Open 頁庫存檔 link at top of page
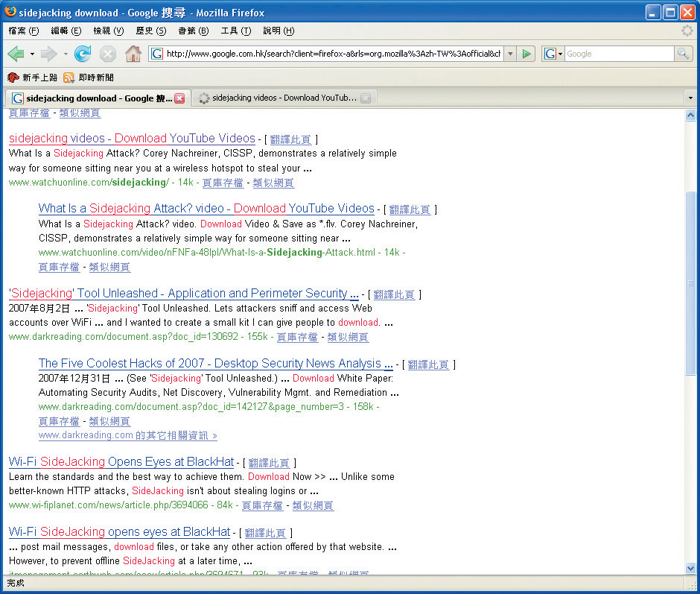This screenshot has width=700, height=594. 30,113
